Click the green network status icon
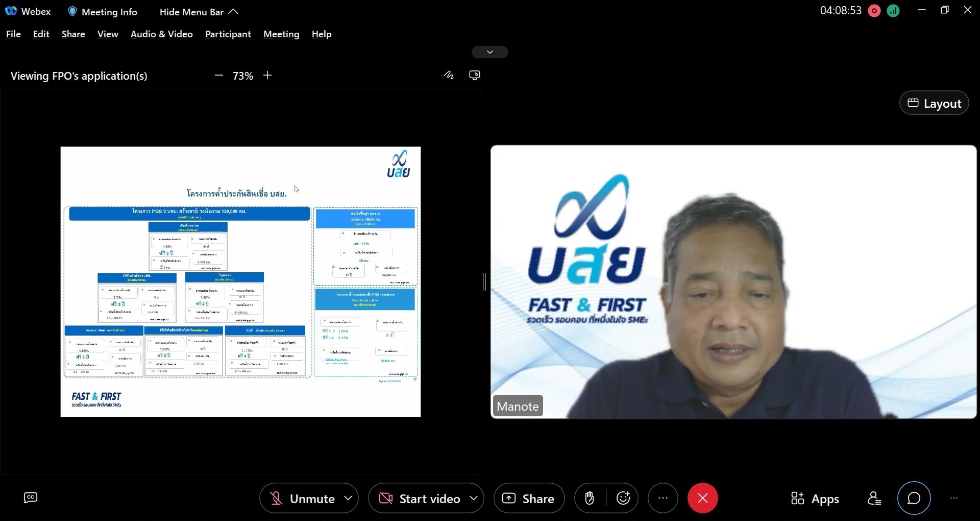Screen dimensions: 980x521 pyautogui.click(x=893, y=11)
